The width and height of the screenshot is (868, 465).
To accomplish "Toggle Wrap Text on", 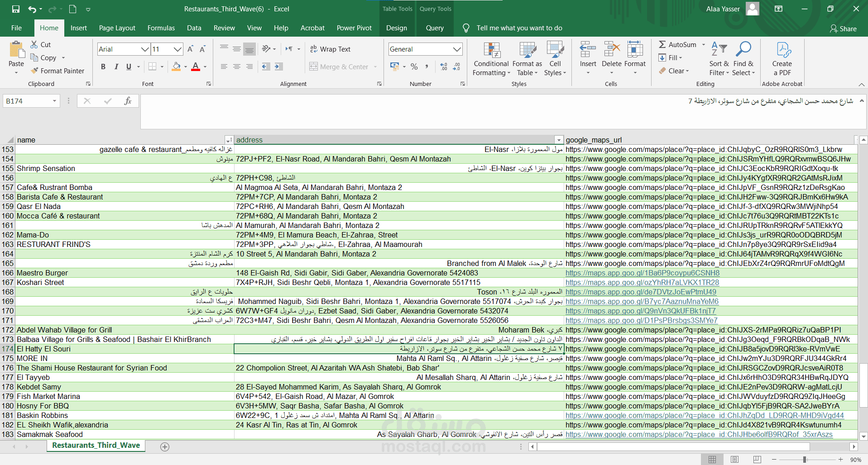I will (x=330, y=49).
